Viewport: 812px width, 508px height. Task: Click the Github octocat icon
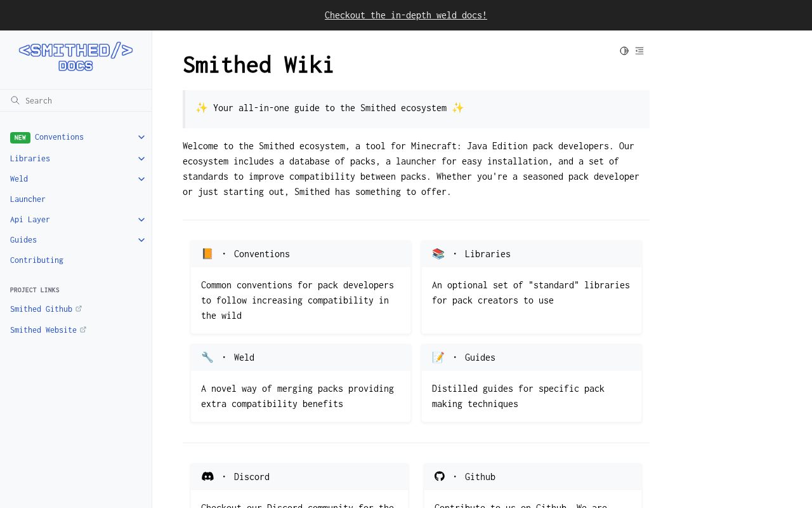439,476
